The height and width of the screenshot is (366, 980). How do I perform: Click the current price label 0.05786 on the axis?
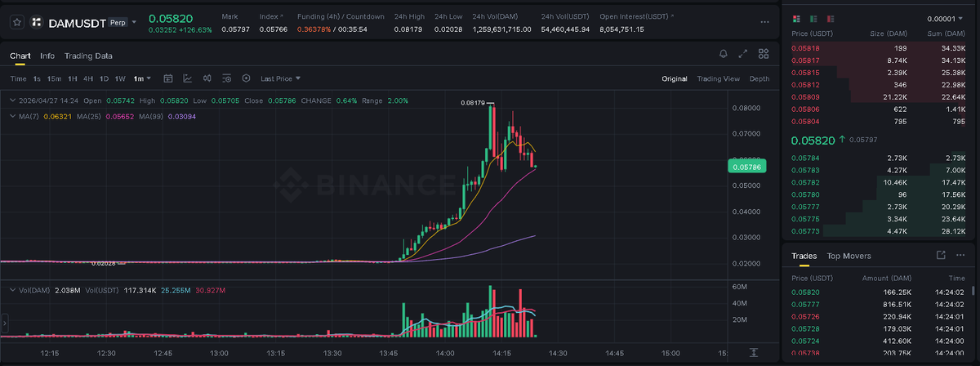click(747, 167)
